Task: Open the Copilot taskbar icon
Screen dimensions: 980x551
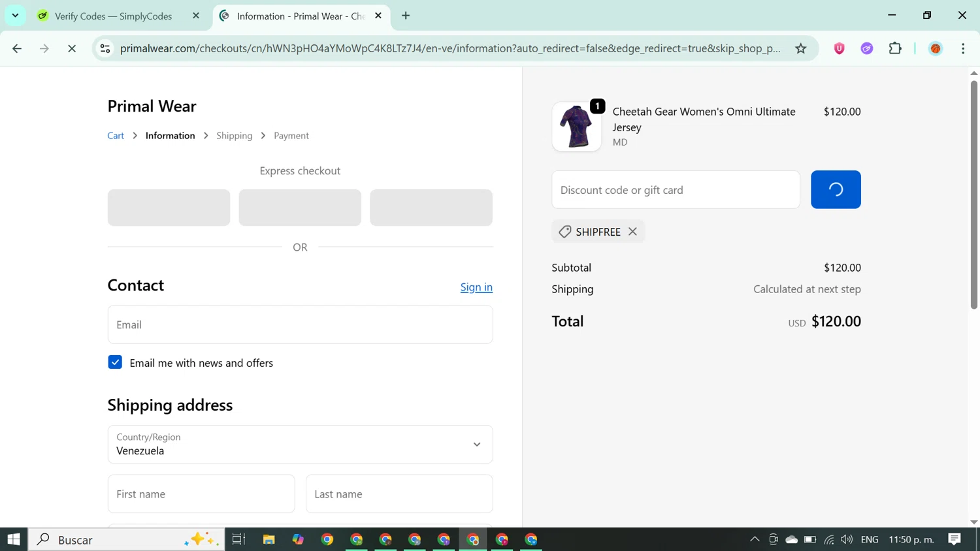Action: [298, 539]
